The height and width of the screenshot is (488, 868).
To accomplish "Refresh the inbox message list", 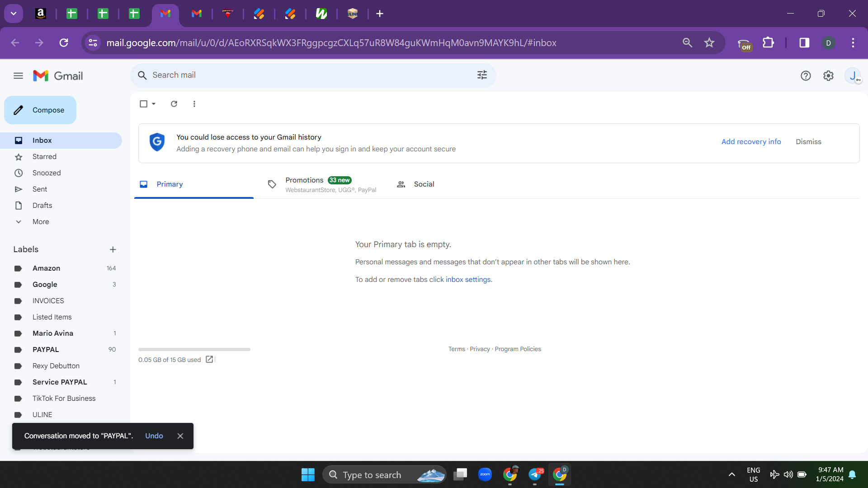I will (x=174, y=104).
